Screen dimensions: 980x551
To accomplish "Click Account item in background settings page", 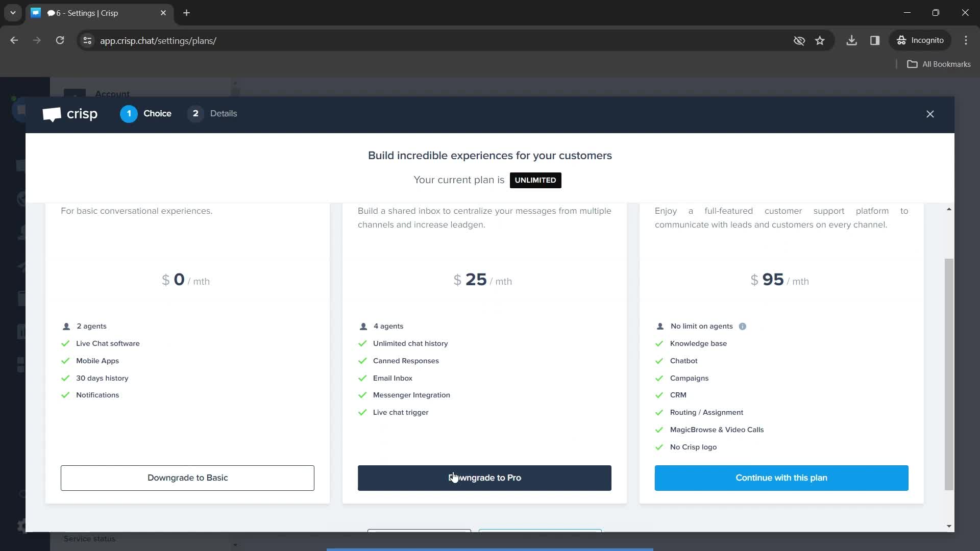I will click(x=112, y=93).
